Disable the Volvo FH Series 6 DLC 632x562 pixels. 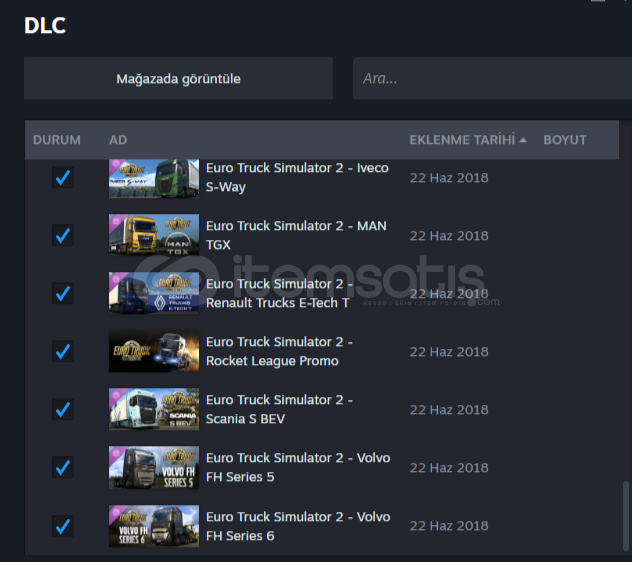[63, 526]
